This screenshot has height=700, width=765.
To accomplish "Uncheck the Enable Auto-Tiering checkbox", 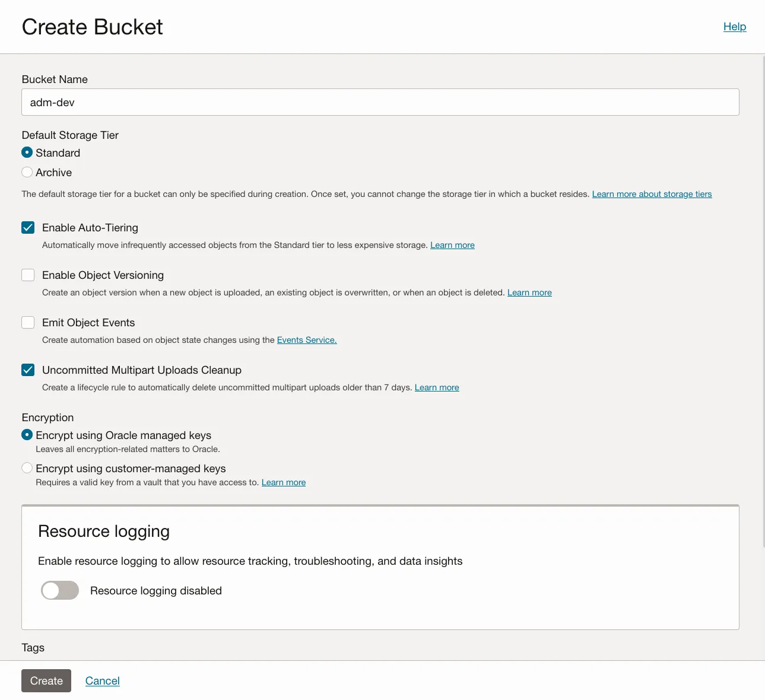I will [28, 228].
